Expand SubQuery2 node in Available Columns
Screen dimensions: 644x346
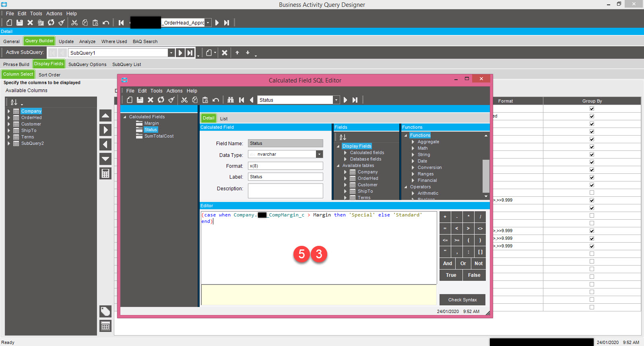(9, 144)
